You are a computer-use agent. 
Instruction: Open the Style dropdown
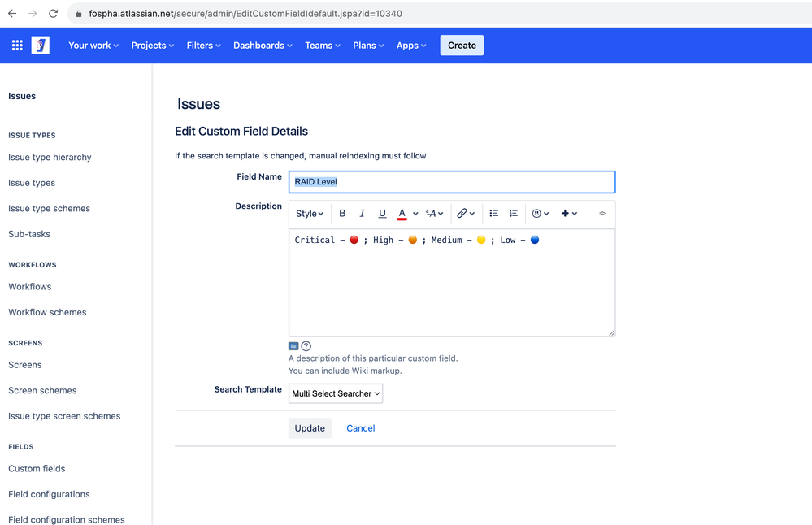[x=310, y=213]
